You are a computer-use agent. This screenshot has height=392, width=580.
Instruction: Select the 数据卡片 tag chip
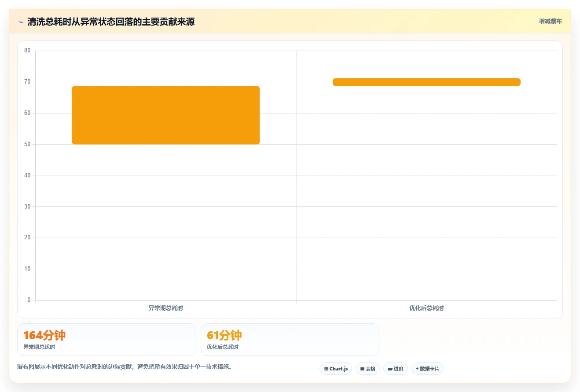click(x=427, y=369)
